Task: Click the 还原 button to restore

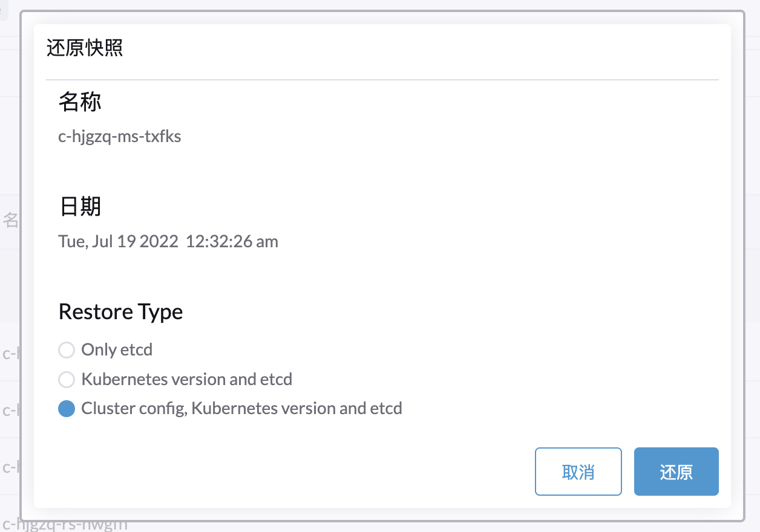Action: [x=676, y=472]
